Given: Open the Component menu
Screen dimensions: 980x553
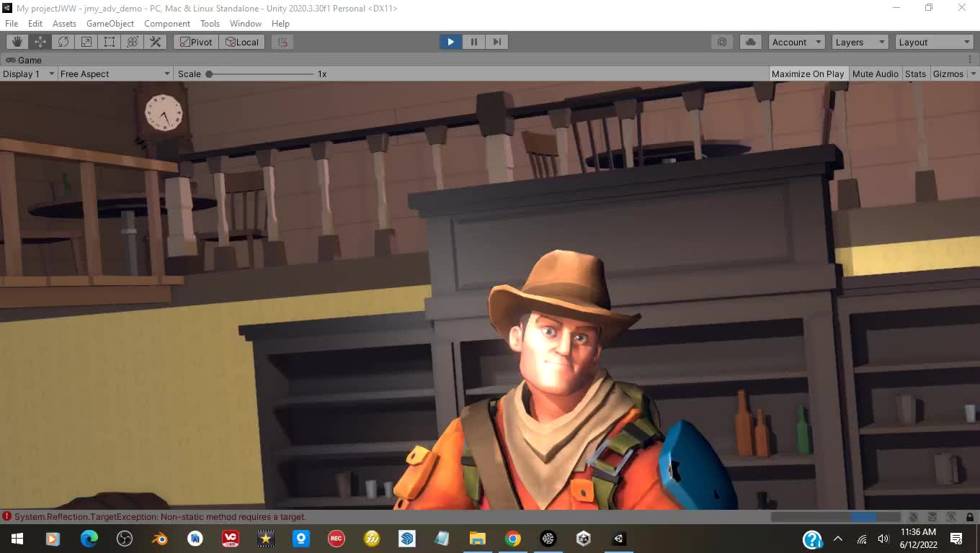Looking at the screenshot, I should tap(167, 23).
